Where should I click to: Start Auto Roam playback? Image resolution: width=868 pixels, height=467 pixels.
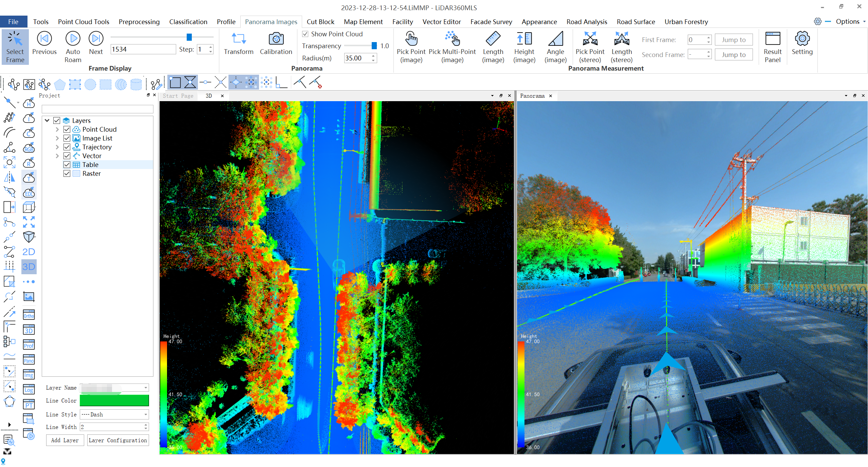[73, 47]
